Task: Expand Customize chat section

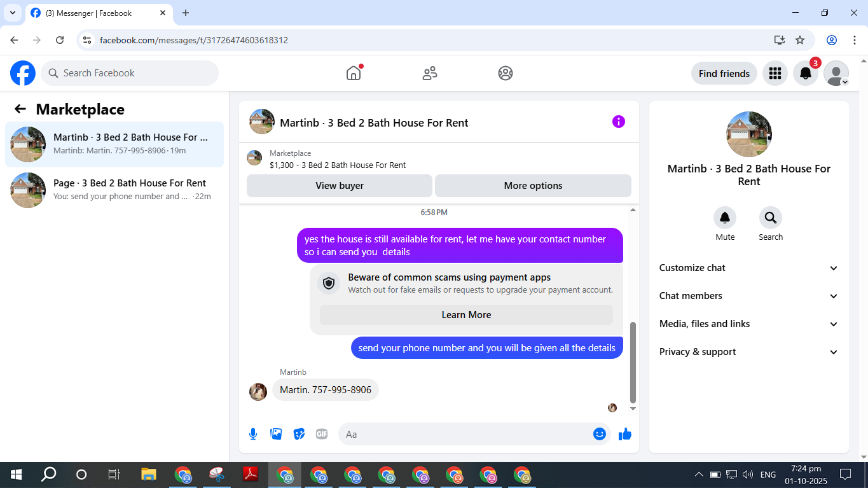Action: (x=749, y=268)
